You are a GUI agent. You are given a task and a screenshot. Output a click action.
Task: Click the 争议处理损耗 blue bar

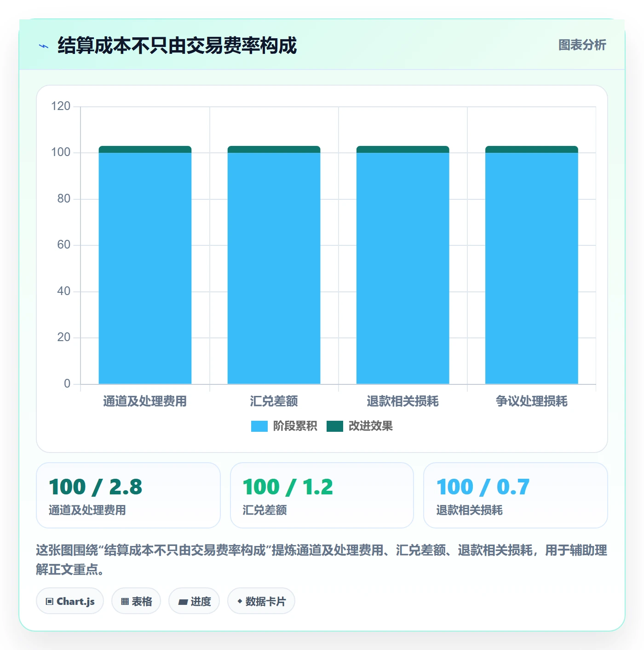pos(531,268)
